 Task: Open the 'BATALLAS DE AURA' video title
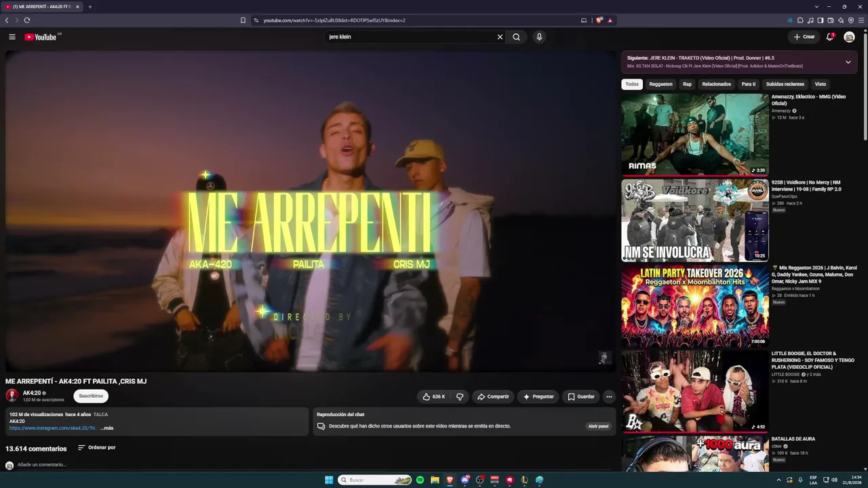pyautogui.click(x=793, y=439)
